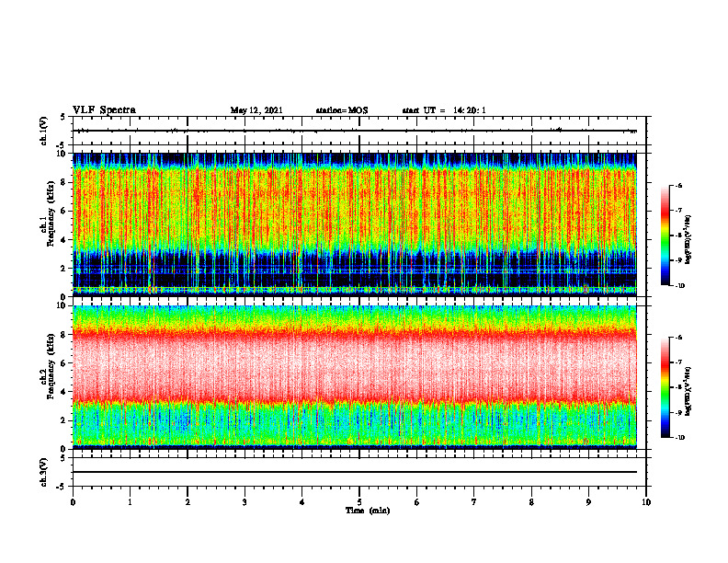
Task: Click the "-10" tick on ch.1 color bar
Action: point(679,286)
